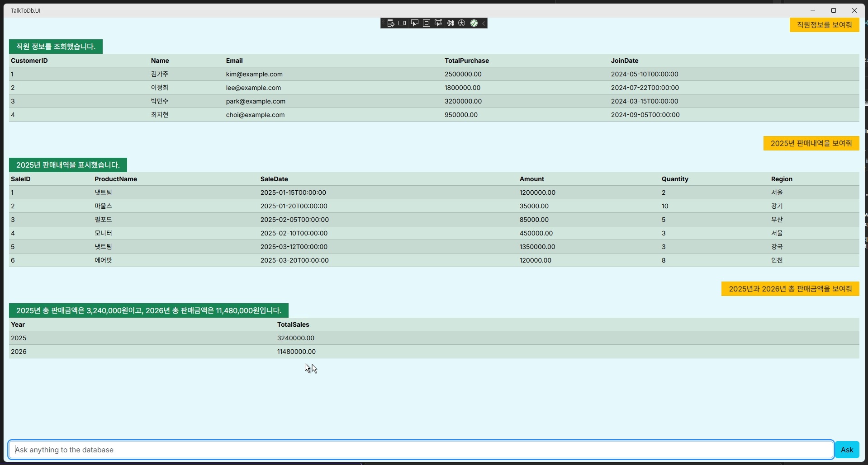
Task: Open the Live Visual Tree from debug toolbar
Action: pos(391,23)
